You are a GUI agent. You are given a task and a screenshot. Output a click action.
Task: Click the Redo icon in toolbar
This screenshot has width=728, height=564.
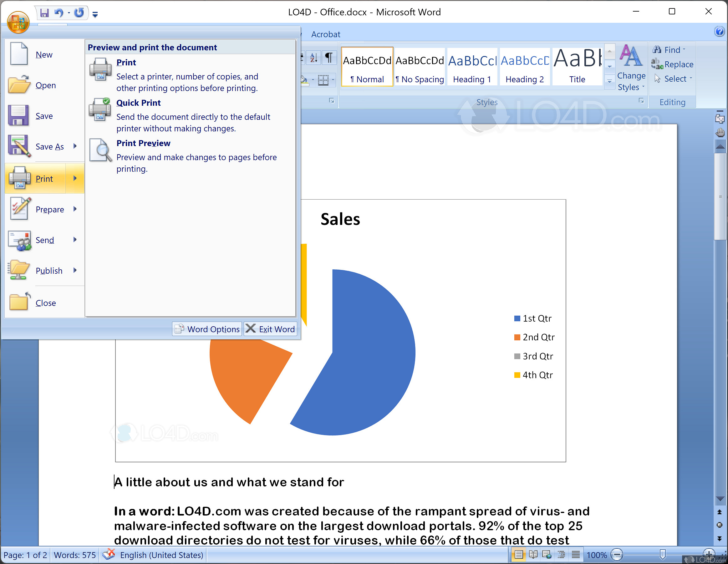point(80,12)
